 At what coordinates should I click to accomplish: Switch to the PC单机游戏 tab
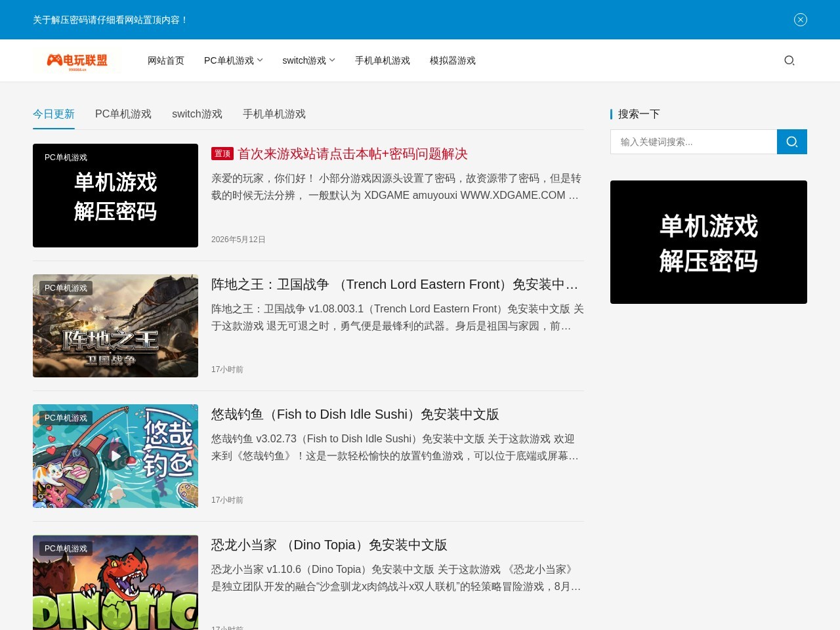pyautogui.click(x=123, y=114)
